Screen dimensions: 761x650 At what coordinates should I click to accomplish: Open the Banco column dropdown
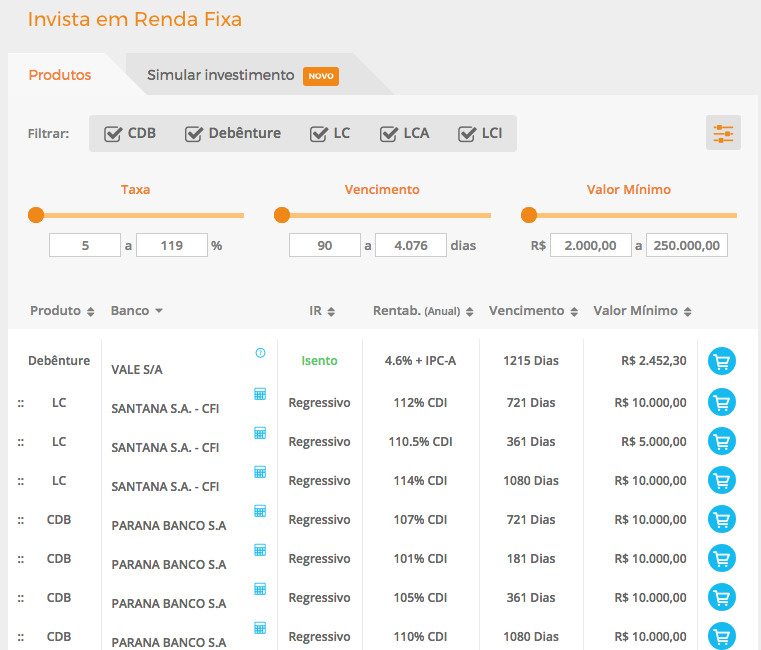pyautogui.click(x=137, y=311)
